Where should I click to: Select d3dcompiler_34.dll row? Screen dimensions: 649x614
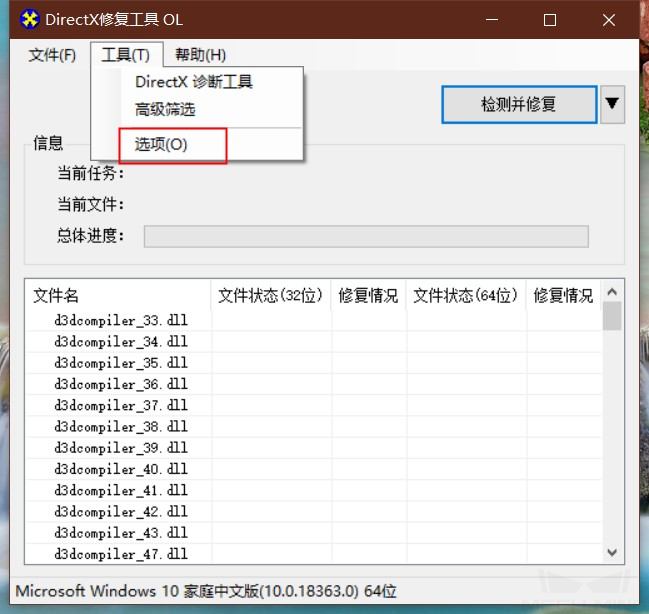[313, 342]
